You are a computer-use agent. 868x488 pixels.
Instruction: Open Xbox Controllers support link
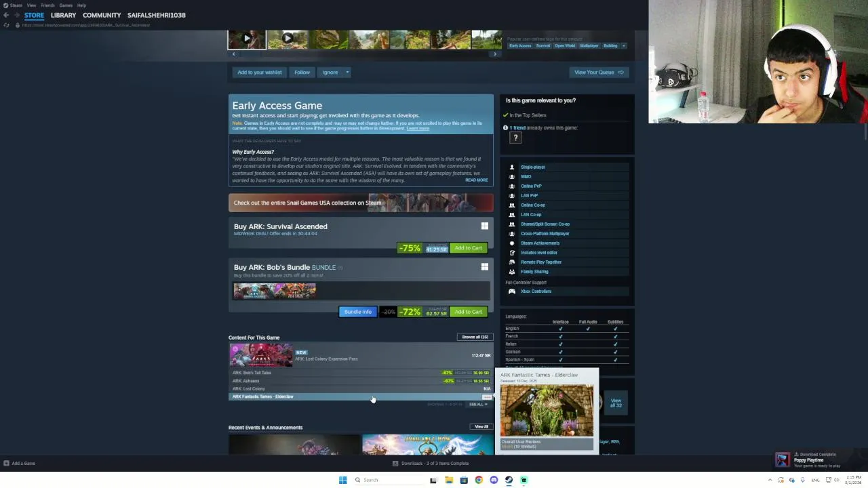point(536,291)
